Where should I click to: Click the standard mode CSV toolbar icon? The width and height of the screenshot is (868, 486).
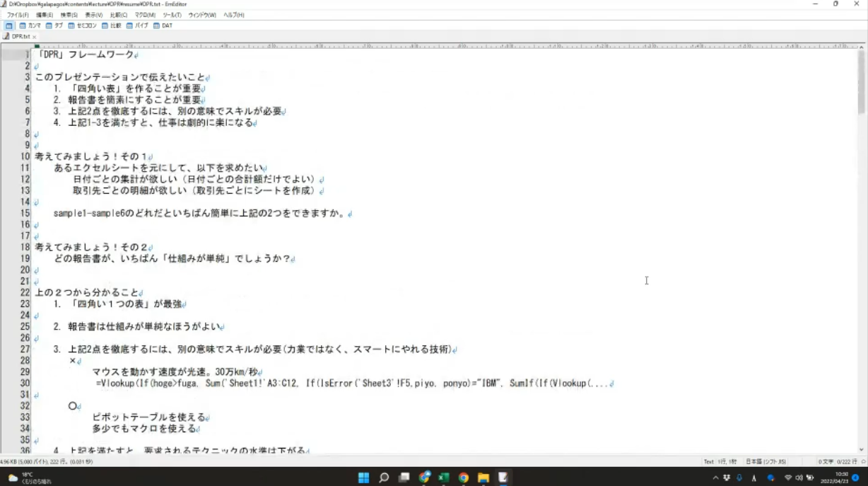click(9, 25)
